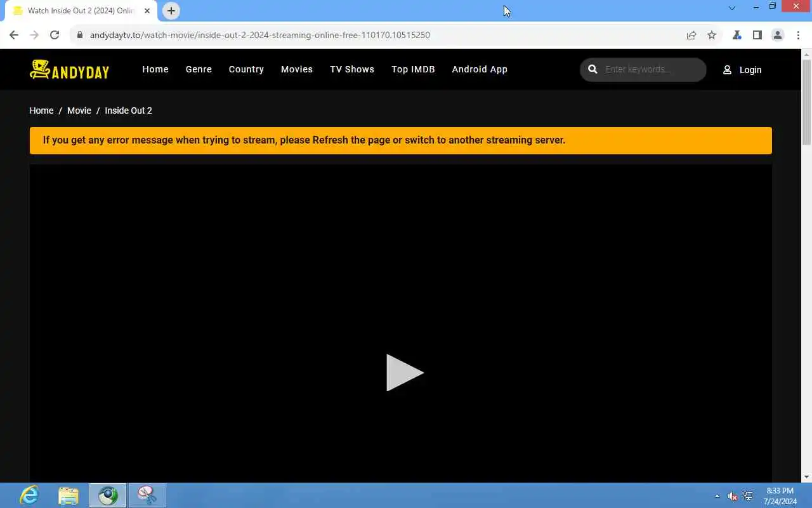Screen dimensions: 812x508
Task: Open the Chrome three-dot menu
Action: (798, 35)
